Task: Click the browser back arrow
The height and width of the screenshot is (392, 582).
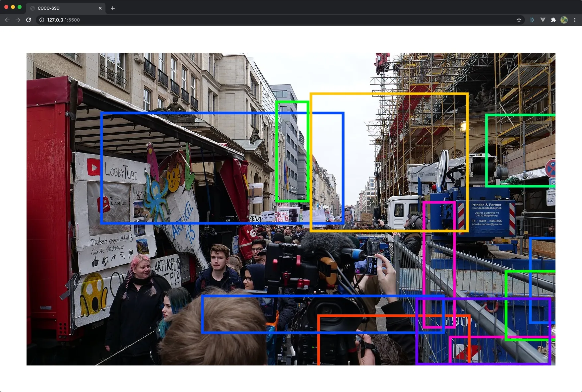Action: click(7, 20)
